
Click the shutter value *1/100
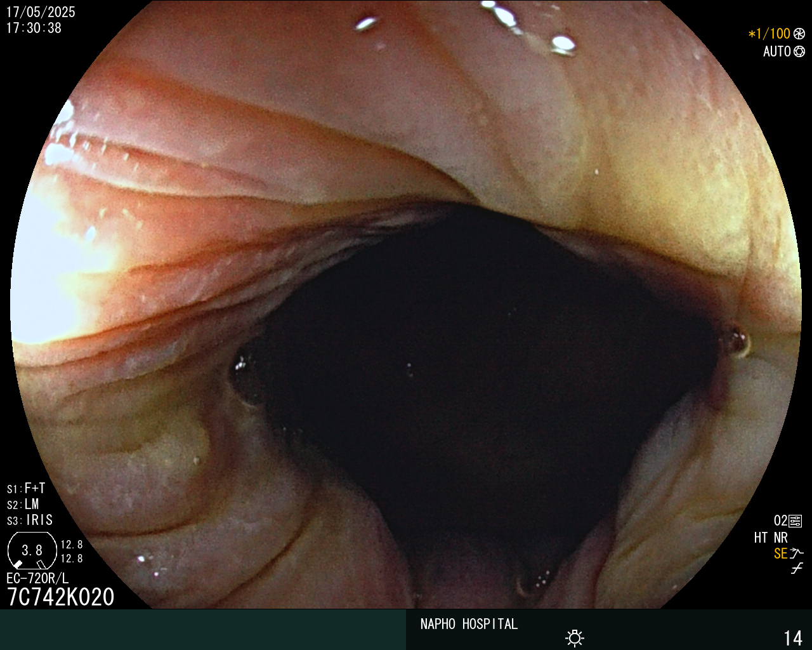point(769,34)
